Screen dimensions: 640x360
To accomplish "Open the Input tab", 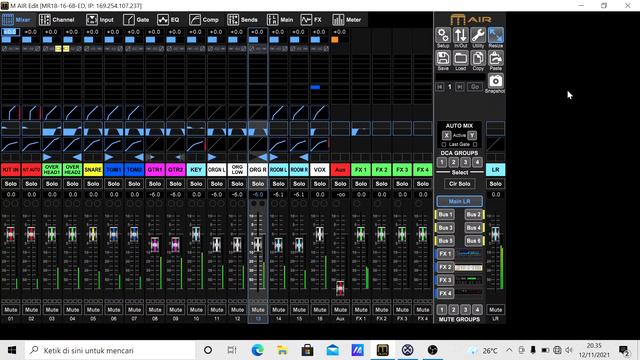I will pyautogui.click(x=100, y=20).
